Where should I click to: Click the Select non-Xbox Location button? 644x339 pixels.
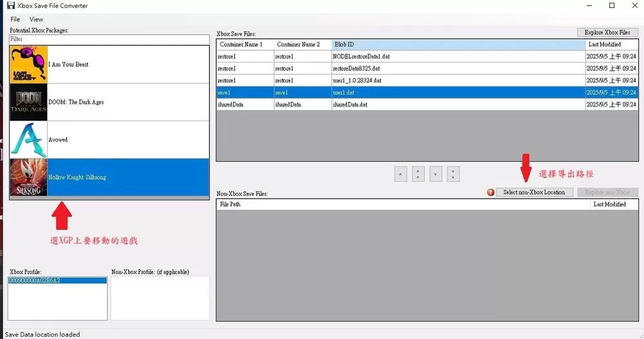tap(534, 192)
